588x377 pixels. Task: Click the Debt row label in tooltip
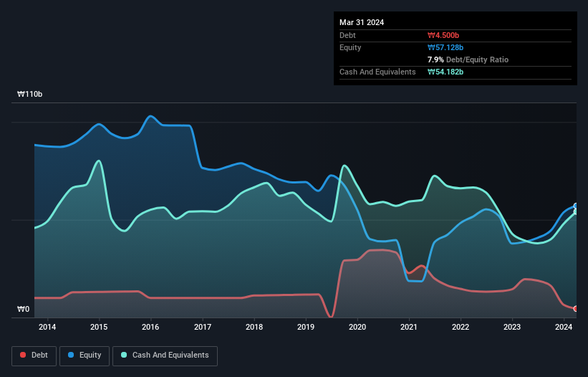point(347,35)
